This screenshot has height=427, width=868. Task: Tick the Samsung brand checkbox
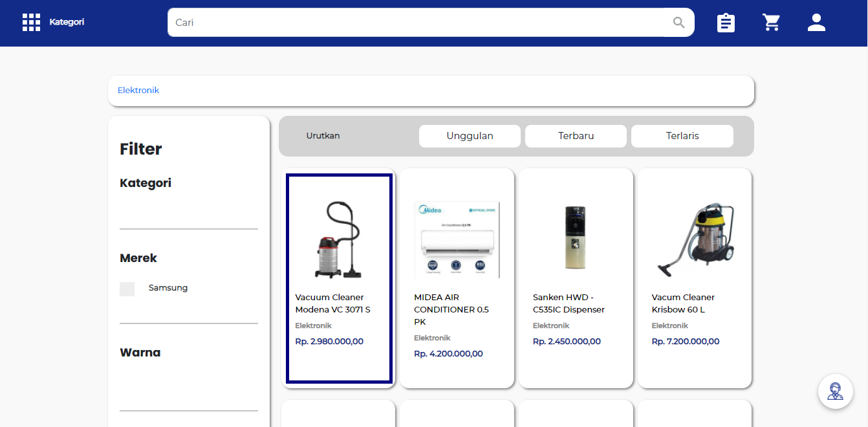tap(127, 289)
